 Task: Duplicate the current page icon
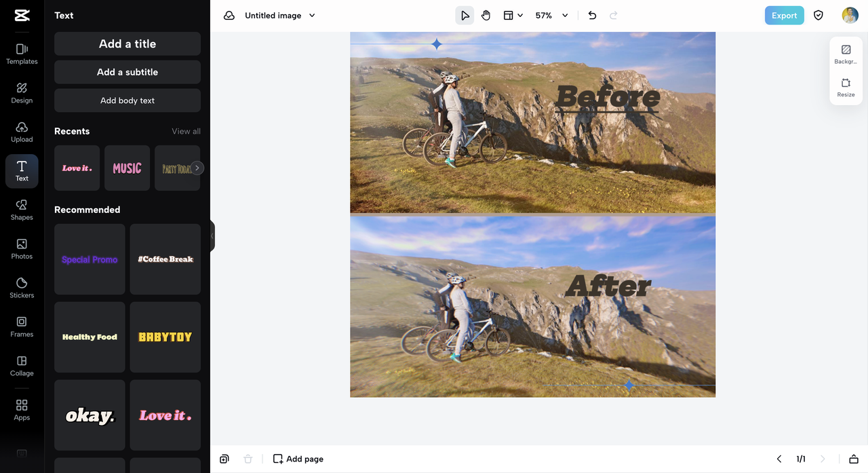[224, 459]
